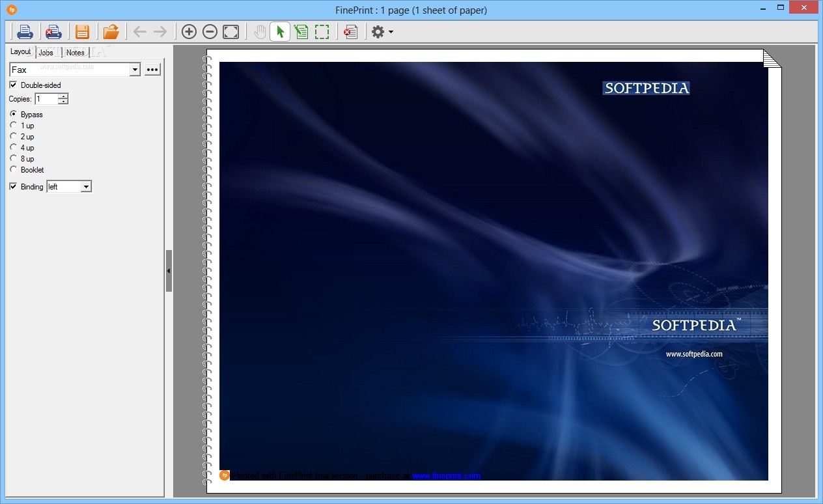Go to previous page with left arrow
The height and width of the screenshot is (504, 823).
139,31
